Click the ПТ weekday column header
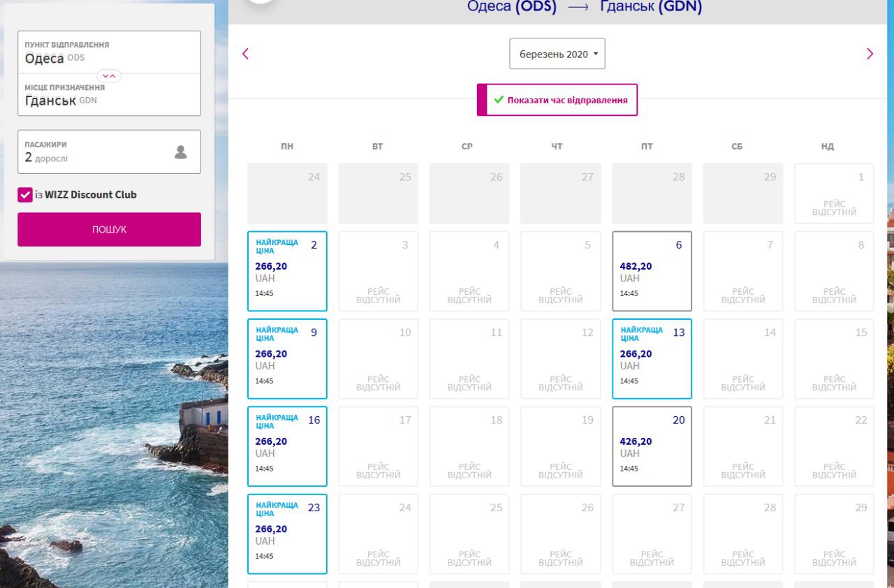Viewport: 894px width, 588px height. [647, 147]
